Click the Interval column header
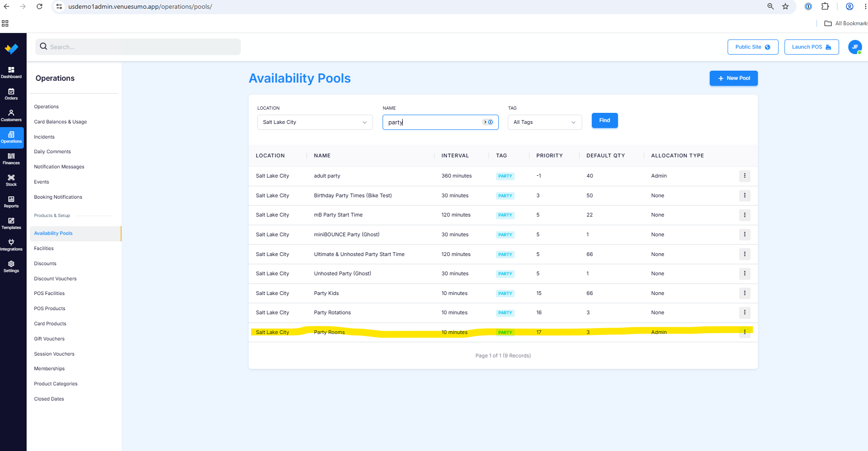This screenshot has height=451, width=868. click(x=455, y=156)
